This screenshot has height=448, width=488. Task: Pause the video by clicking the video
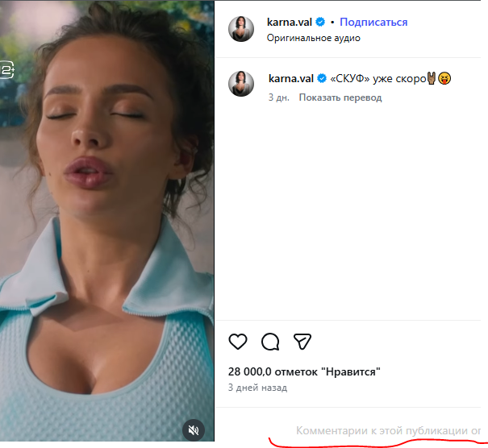coord(106,242)
